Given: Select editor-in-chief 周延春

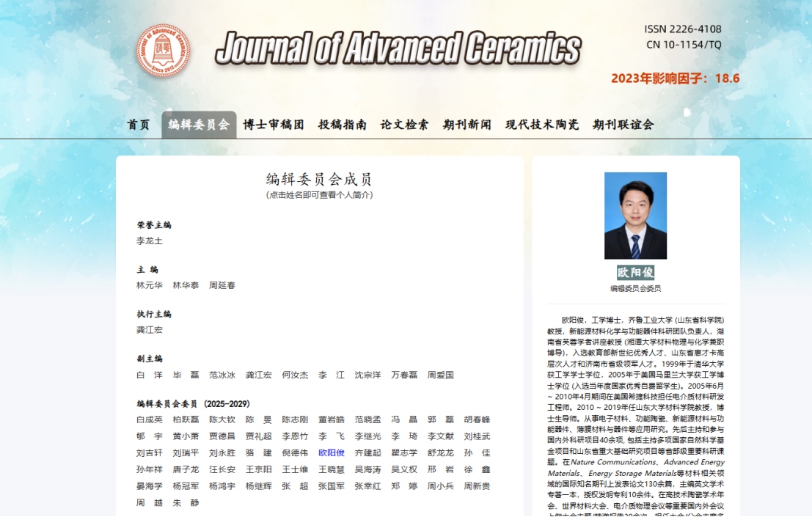Looking at the screenshot, I should pyautogui.click(x=222, y=286).
